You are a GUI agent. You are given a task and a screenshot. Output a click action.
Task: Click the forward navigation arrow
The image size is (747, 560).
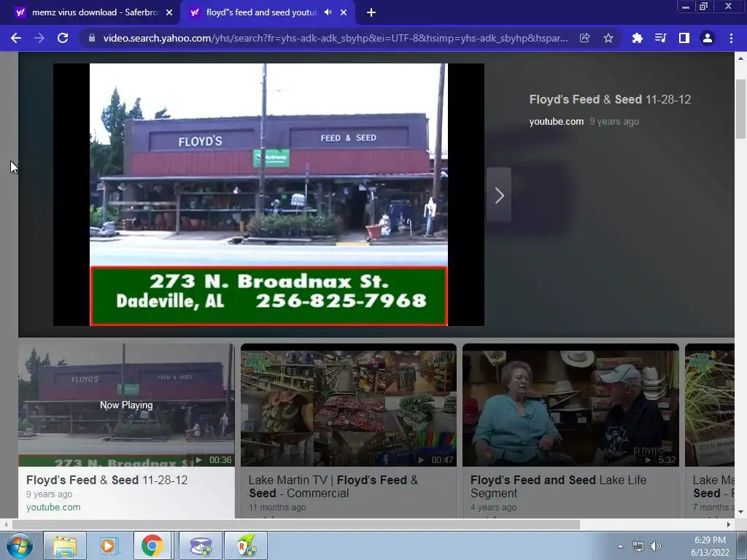coord(39,38)
